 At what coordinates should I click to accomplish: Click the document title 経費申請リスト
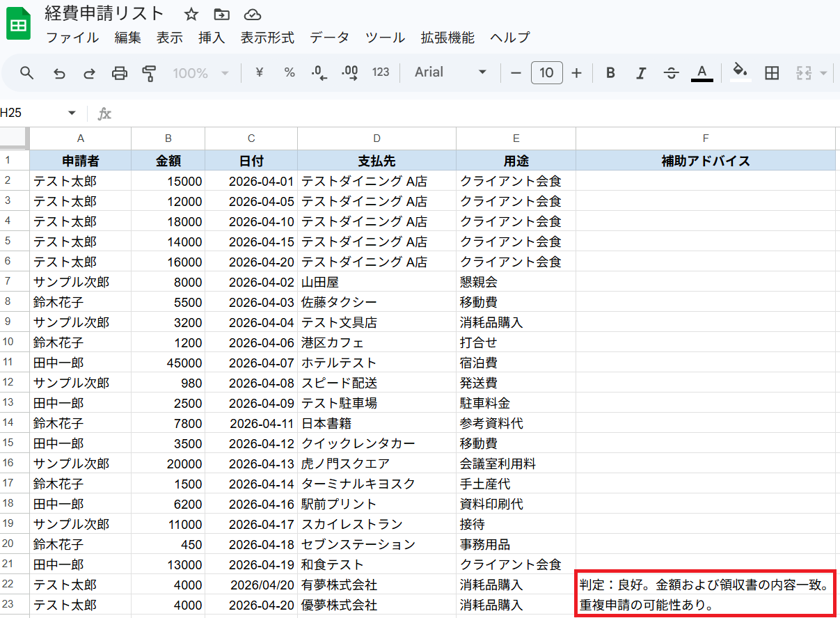tap(104, 13)
